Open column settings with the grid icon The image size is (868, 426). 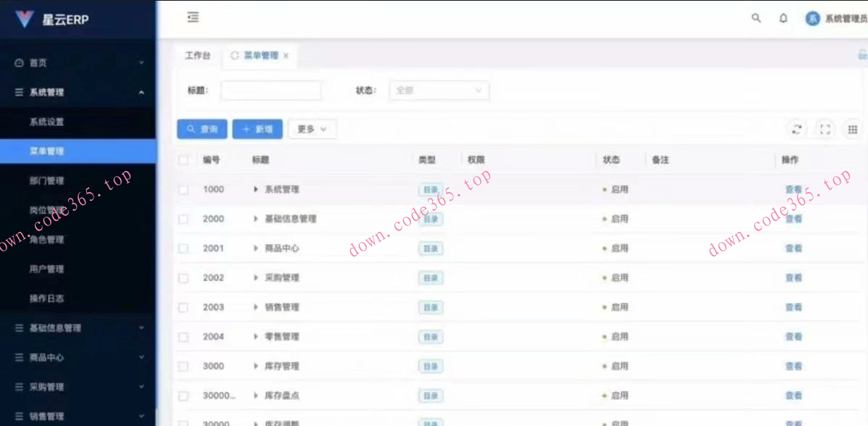853,128
